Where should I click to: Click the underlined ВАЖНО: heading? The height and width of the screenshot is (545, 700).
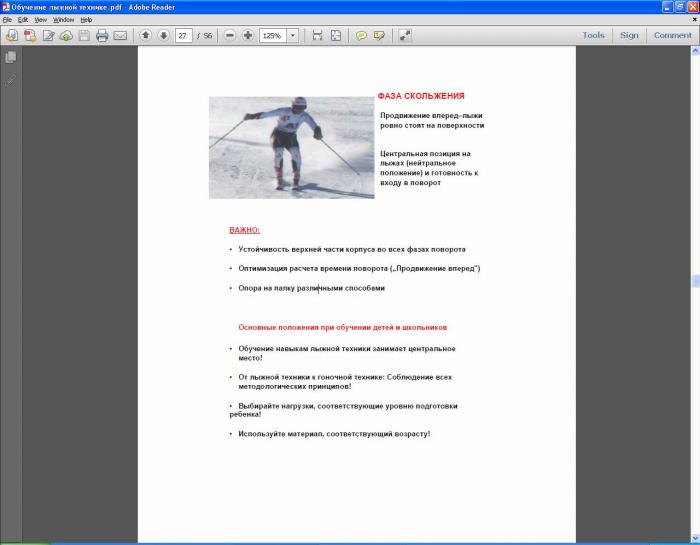coord(244,230)
